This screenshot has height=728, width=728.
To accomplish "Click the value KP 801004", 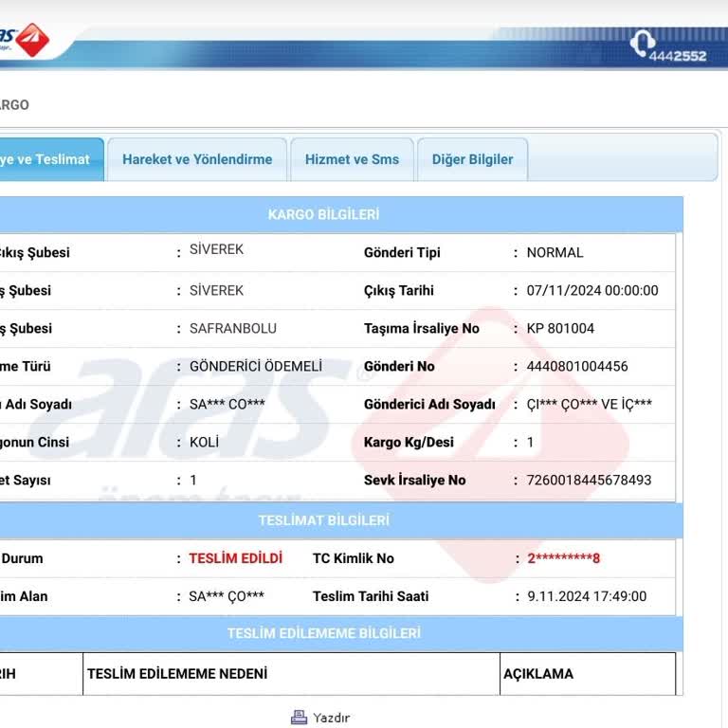I will [x=560, y=328].
